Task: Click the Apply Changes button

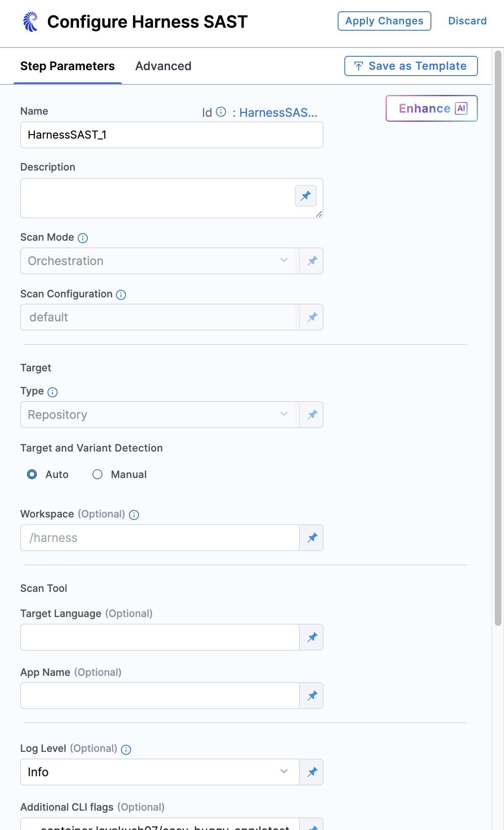Action: tap(384, 21)
